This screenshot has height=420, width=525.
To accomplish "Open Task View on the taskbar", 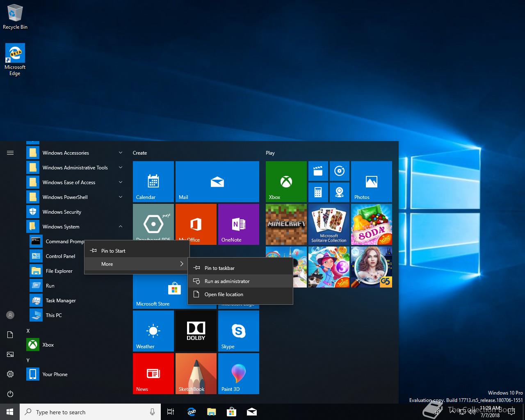I will point(171,412).
